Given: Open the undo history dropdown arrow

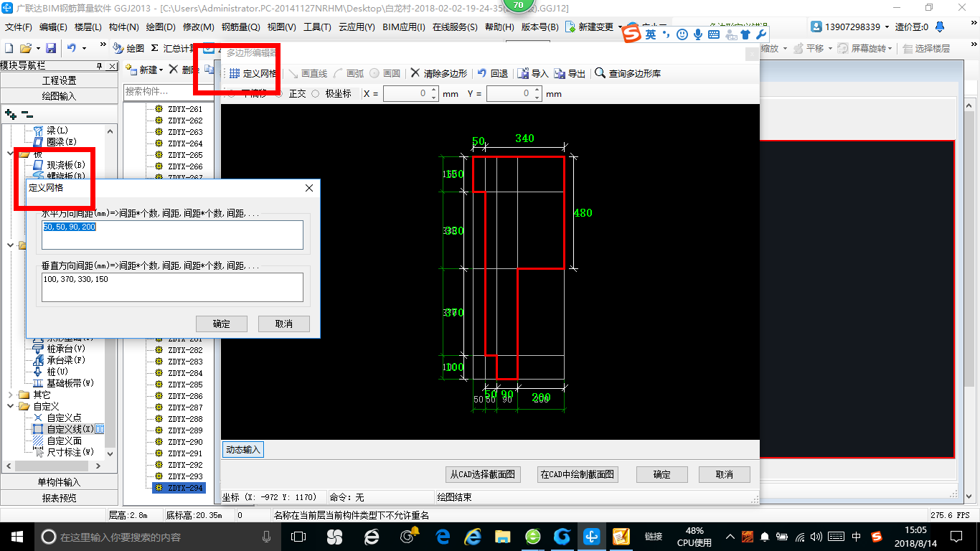Looking at the screenshot, I should point(84,48).
